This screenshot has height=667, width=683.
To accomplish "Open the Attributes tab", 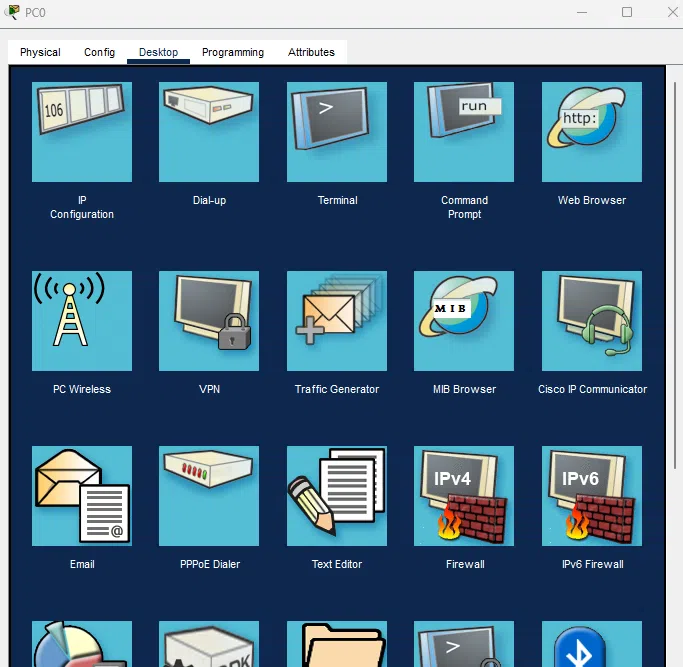I will 311,52.
